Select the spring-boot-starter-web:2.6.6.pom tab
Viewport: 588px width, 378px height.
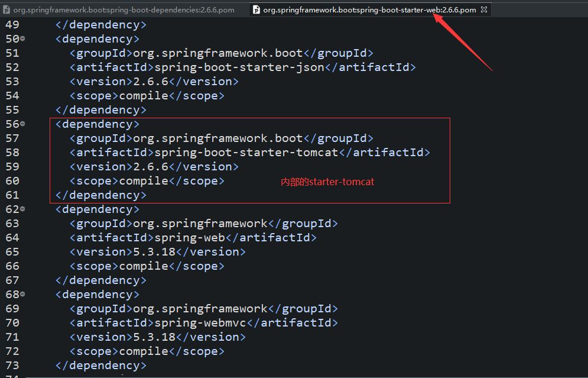pyautogui.click(x=369, y=10)
